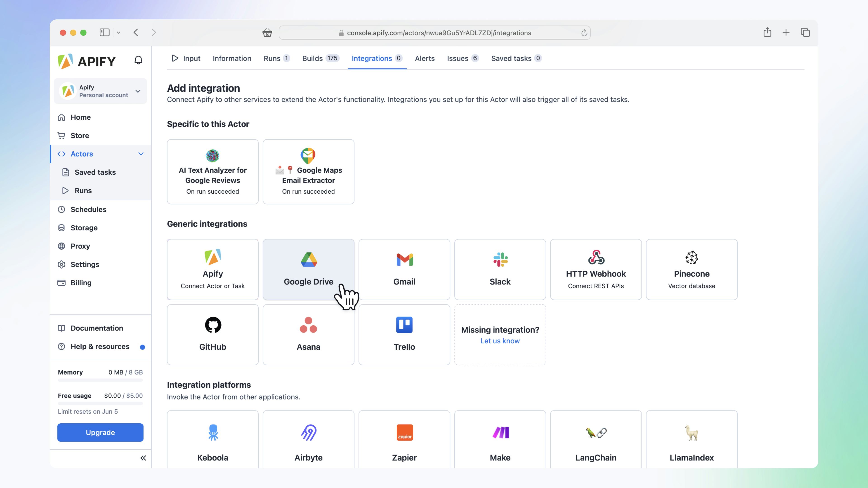Click the Help & resources item

(100, 346)
